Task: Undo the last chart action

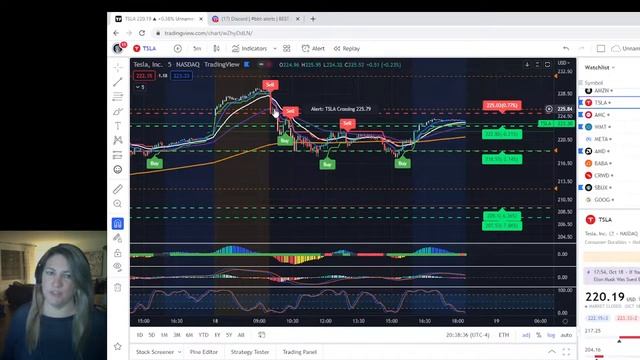Action: (x=566, y=49)
